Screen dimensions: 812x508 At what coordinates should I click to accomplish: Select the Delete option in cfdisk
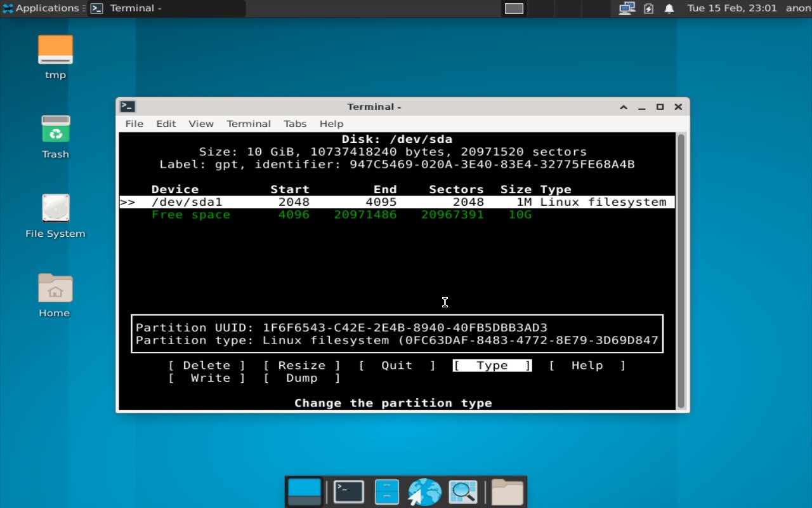[x=207, y=365]
